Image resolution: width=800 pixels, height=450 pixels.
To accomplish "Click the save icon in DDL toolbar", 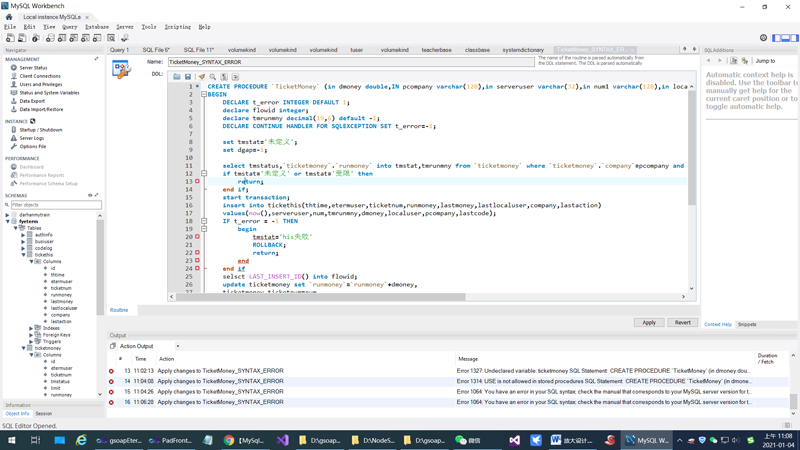I will point(188,77).
